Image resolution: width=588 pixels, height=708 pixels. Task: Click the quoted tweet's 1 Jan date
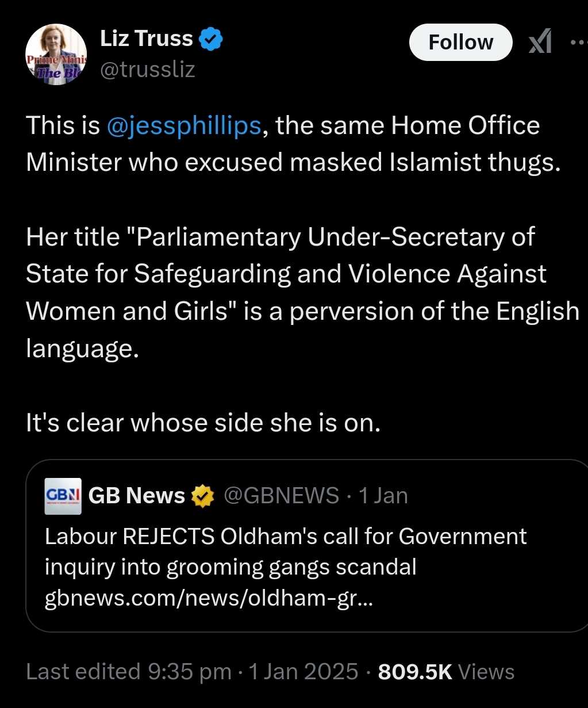click(x=383, y=495)
